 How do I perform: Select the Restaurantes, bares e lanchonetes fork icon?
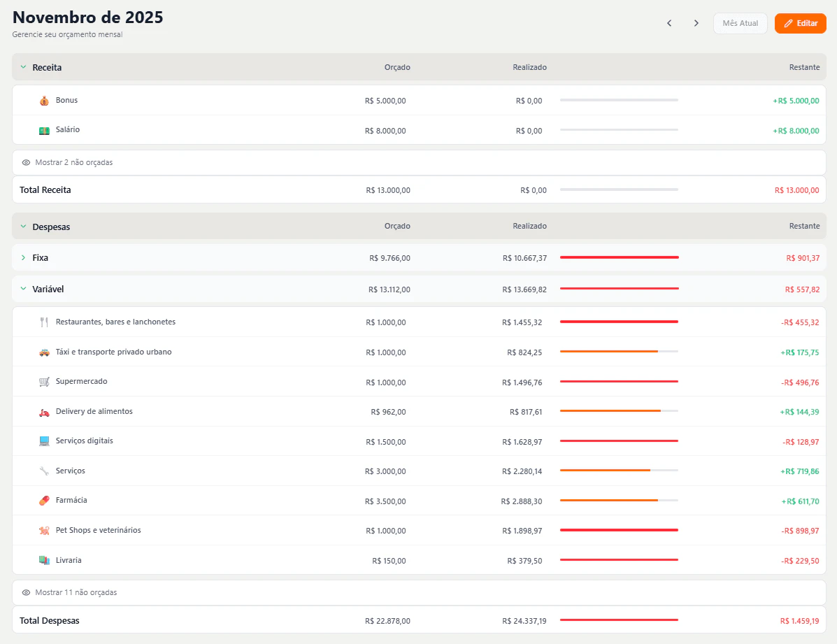[43, 322]
